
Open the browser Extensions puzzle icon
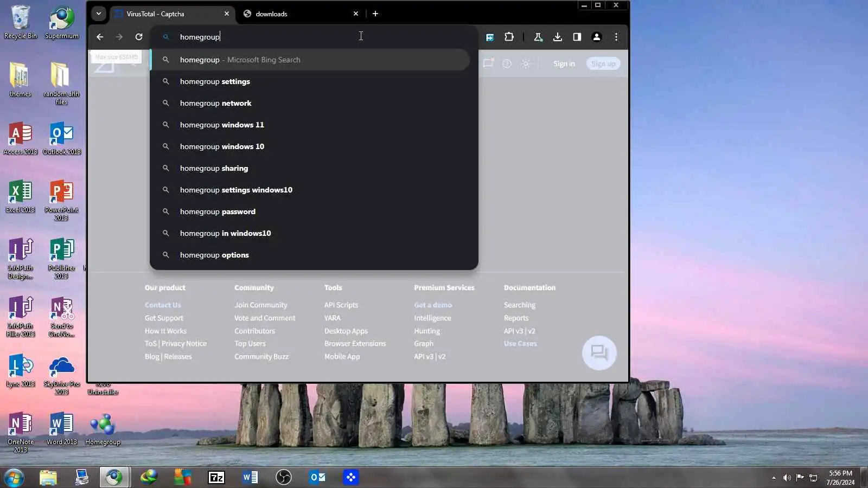(x=509, y=37)
